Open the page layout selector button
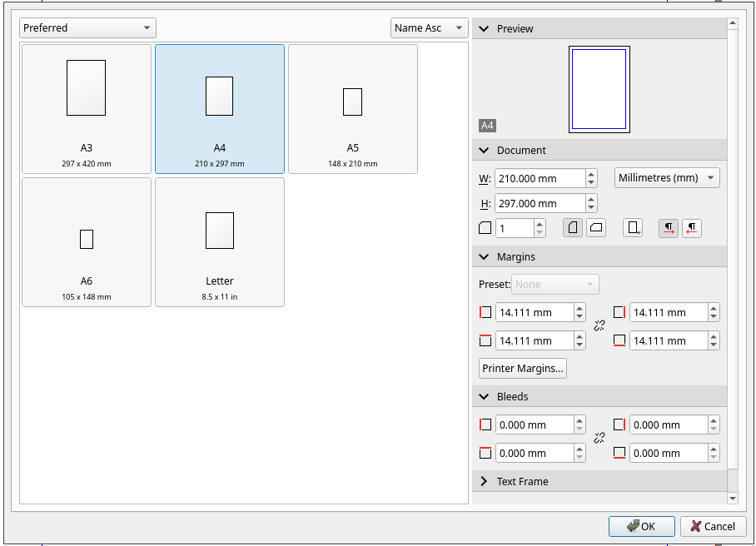756x546 pixels. coord(634,228)
